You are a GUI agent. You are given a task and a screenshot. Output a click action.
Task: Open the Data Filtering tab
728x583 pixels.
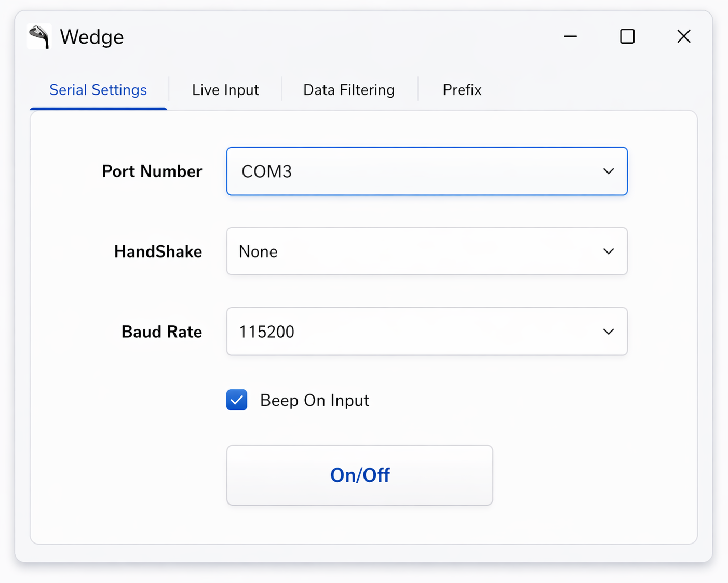pyautogui.click(x=348, y=89)
